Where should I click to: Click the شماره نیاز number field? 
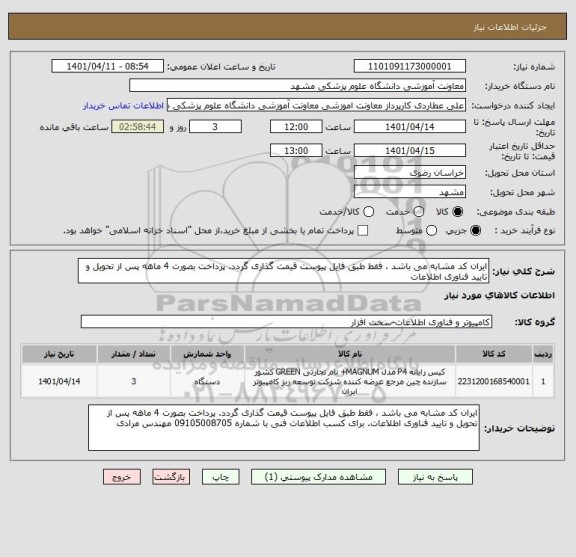(410, 67)
